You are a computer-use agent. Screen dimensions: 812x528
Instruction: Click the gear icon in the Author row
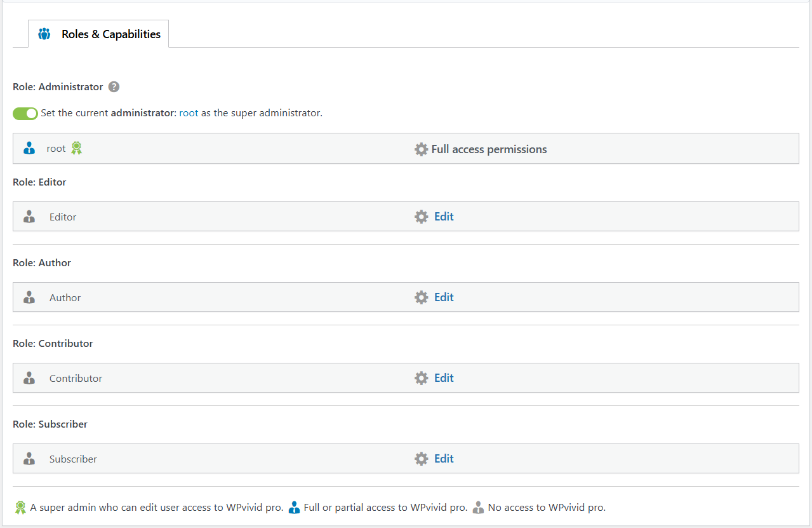tap(421, 297)
